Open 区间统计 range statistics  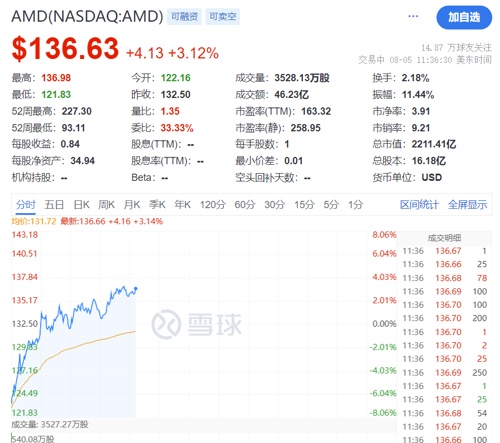point(419,204)
